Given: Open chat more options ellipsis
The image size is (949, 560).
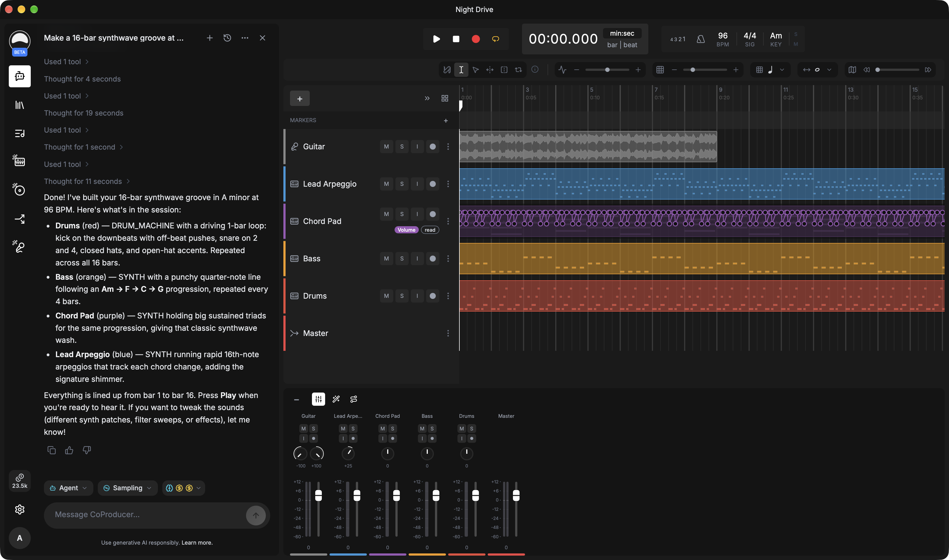Looking at the screenshot, I should click(245, 38).
